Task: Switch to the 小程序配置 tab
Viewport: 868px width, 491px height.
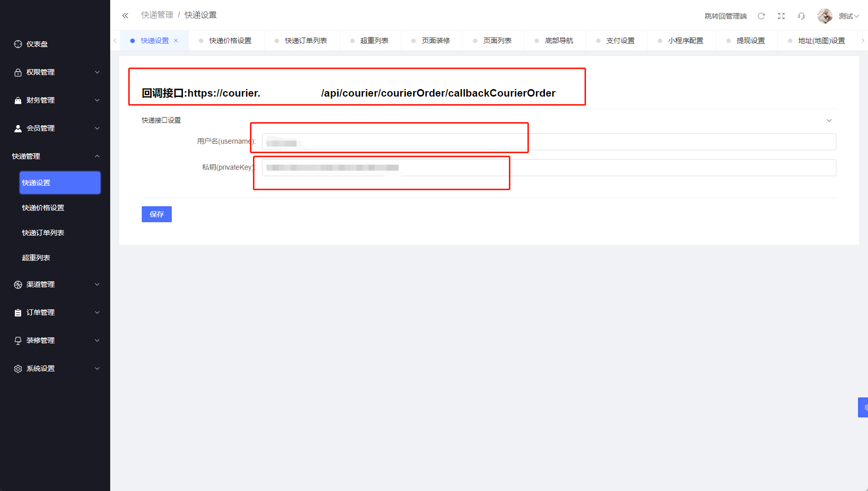Action: (x=685, y=41)
